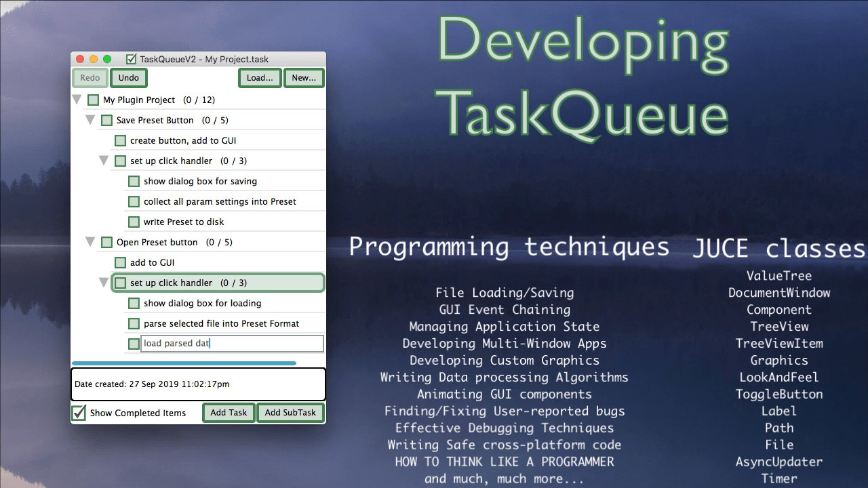Check the show dialog box for saving checkbox
Viewport: 868px width, 488px height.
(x=134, y=182)
